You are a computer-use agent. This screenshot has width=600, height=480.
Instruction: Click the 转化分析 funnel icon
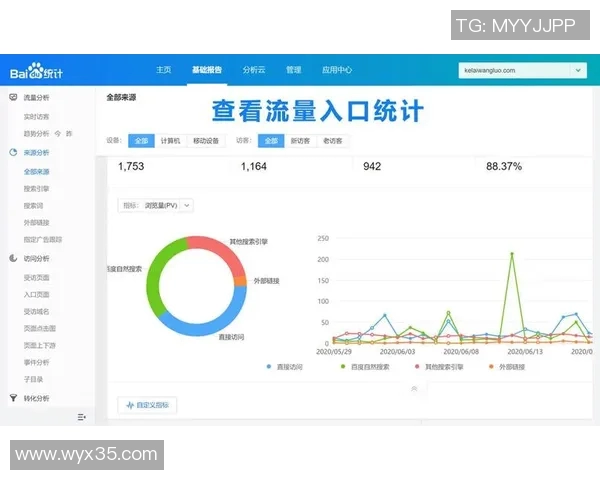[13, 398]
